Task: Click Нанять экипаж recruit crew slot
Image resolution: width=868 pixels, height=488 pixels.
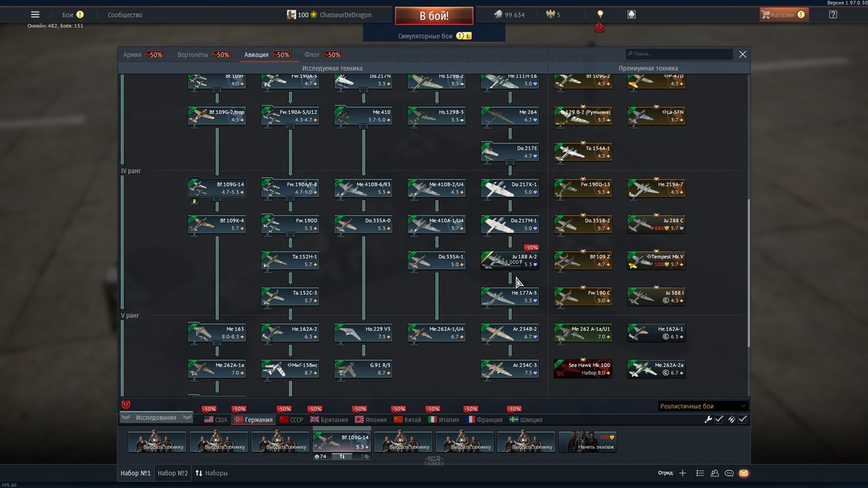Action: point(587,441)
